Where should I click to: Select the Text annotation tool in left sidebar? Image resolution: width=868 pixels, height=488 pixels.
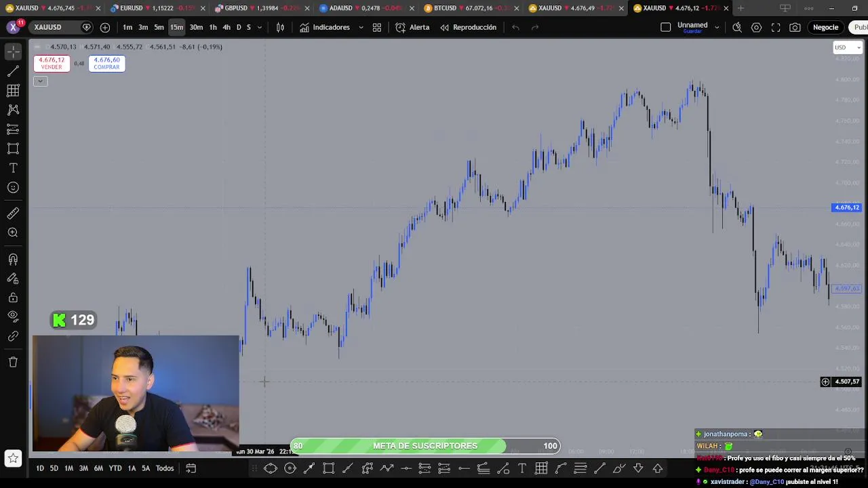click(13, 168)
